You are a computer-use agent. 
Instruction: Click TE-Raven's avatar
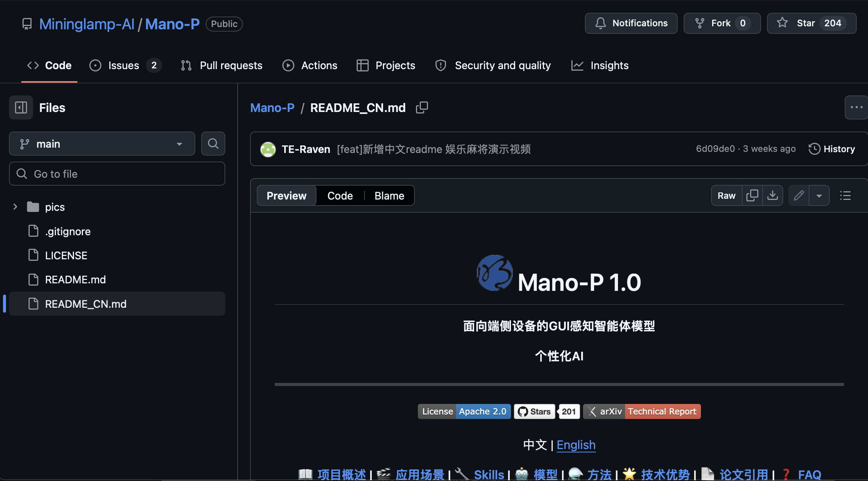pyautogui.click(x=268, y=149)
